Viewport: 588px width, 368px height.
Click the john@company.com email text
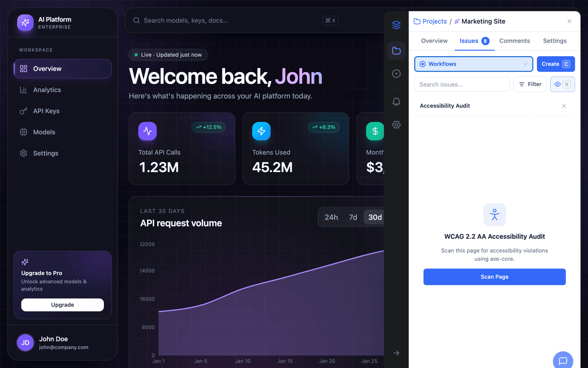tap(63, 347)
